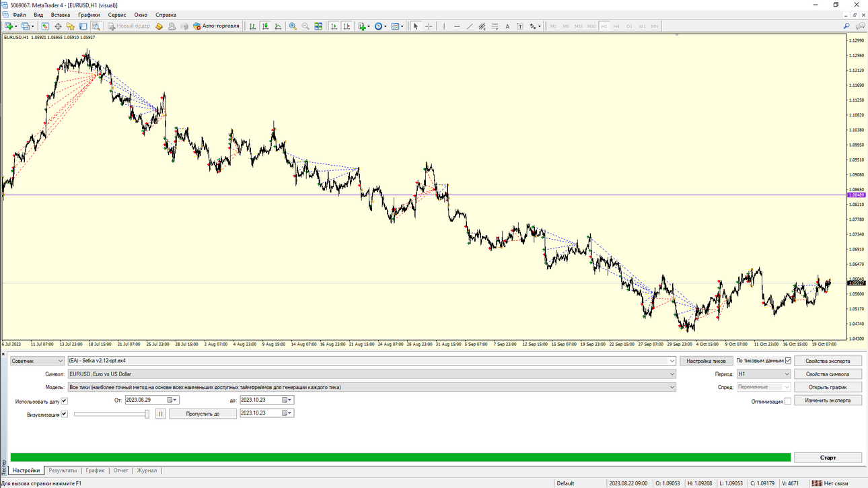Select the bar chart icon
Image resolution: width=868 pixels, height=488 pixels.
pyautogui.click(x=252, y=26)
